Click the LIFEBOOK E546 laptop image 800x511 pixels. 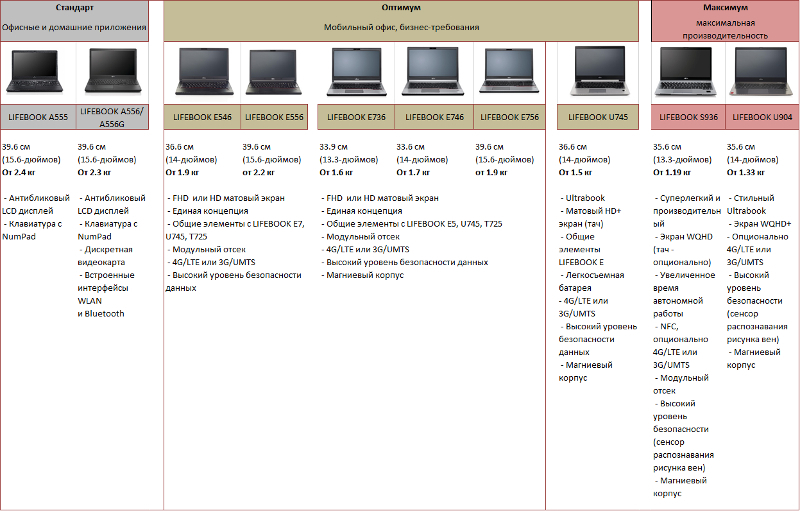pyautogui.click(x=204, y=71)
